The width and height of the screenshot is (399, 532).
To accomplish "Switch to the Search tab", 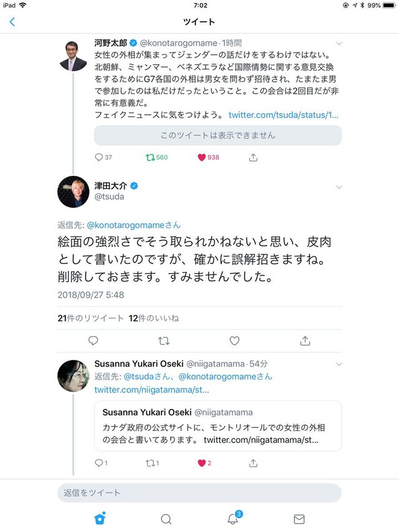I will [x=166, y=519].
